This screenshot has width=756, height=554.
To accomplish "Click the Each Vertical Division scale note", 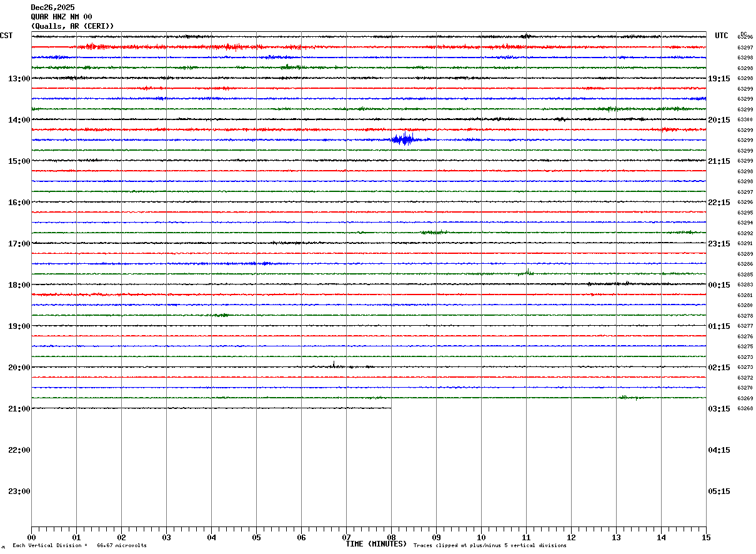I will [x=79, y=546].
